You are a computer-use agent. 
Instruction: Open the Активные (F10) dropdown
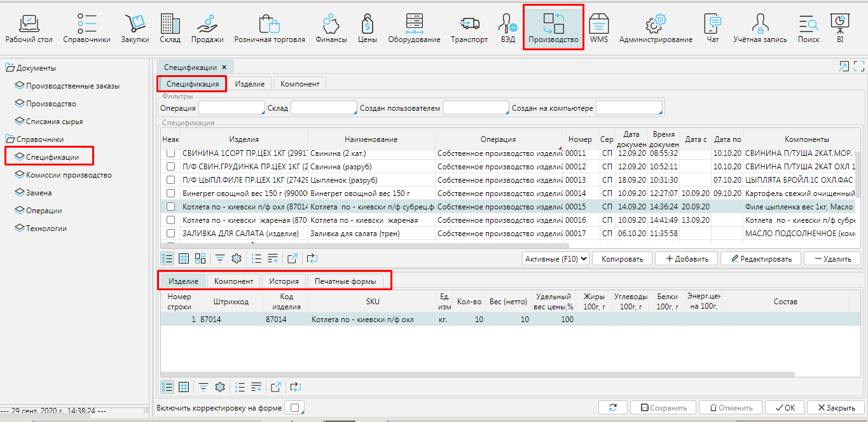[x=556, y=258]
